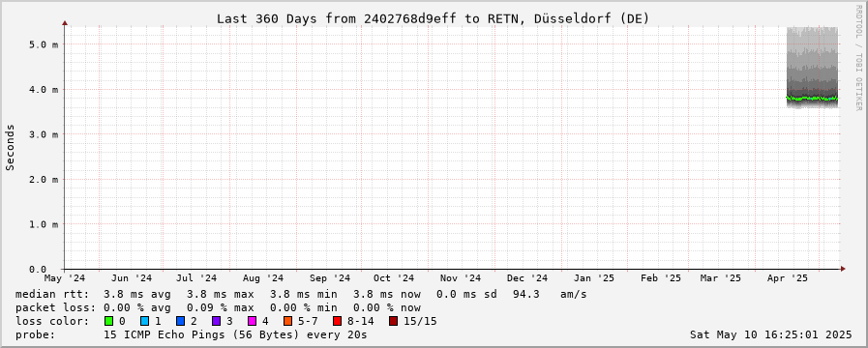
Task: Click the red arrow ending the x-axis
Action: click(x=843, y=269)
